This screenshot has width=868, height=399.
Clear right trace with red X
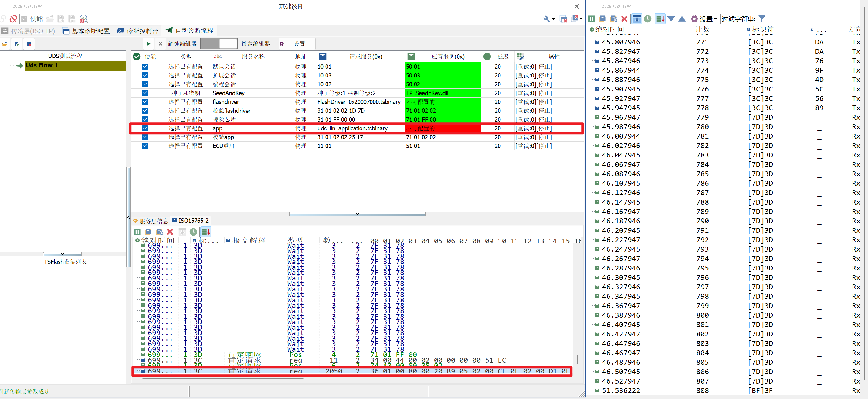pos(624,19)
